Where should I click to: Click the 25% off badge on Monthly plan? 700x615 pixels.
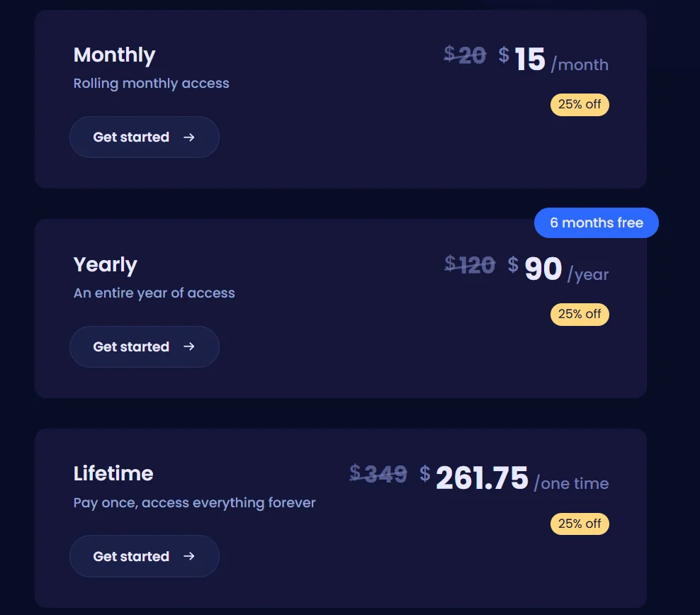click(x=580, y=105)
